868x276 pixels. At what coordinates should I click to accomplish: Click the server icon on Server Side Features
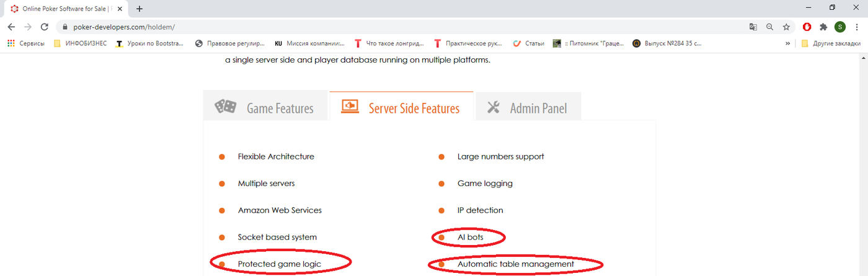pos(350,107)
